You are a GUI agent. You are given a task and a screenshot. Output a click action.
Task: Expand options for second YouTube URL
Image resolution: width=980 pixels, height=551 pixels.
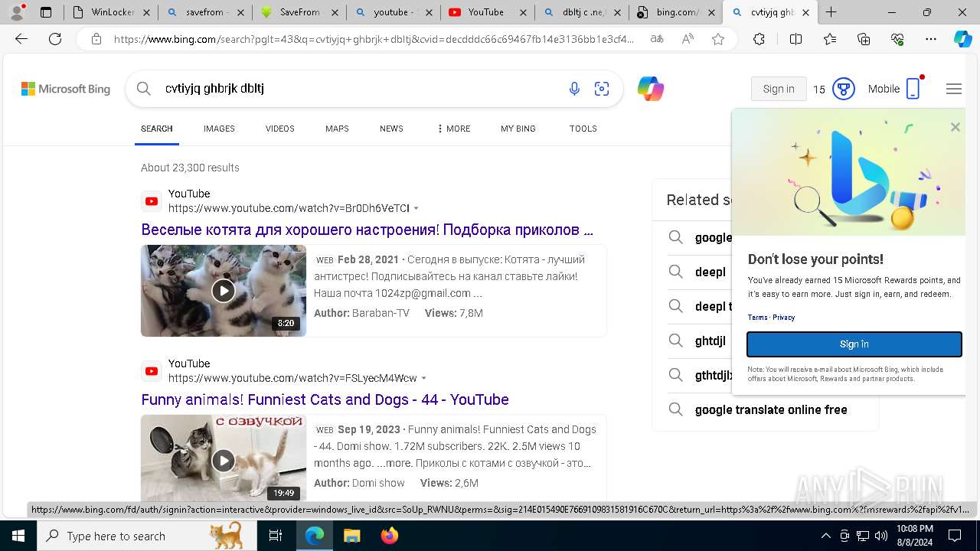[x=424, y=378]
